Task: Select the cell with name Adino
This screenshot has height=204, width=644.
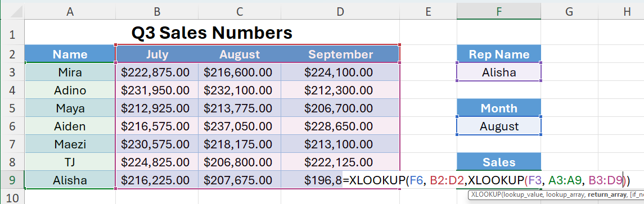Action: pos(70,90)
